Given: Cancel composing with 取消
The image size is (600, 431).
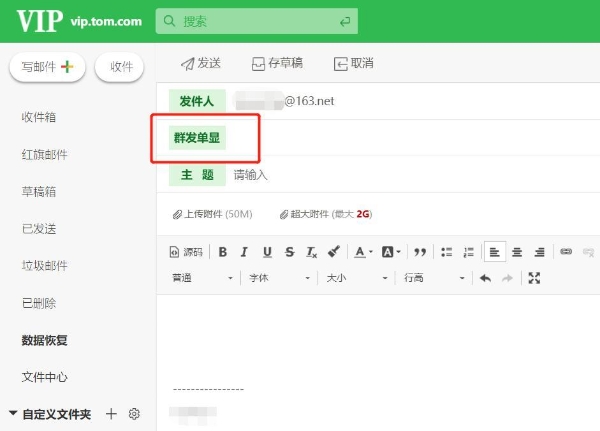Looking at the screenshot, I should (x=354, y=63).
